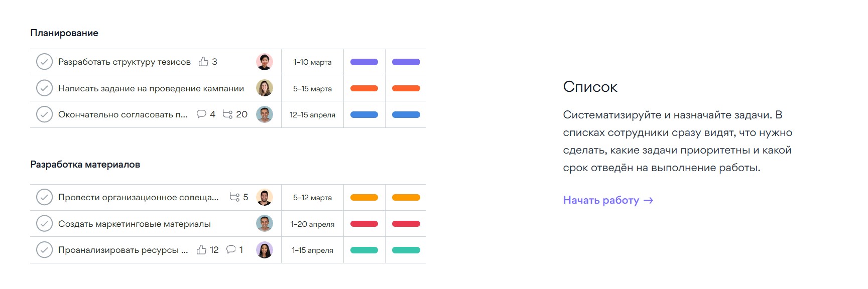The height and width of the screenshot is (289, 868).
Task: Open the Окончательно согласовать task name
Action: 122,114
